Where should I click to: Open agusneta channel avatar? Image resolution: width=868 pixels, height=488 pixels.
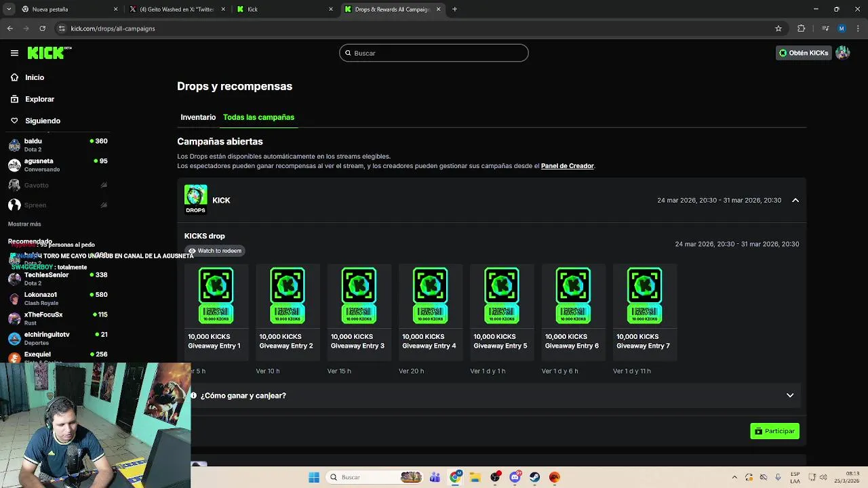click(x=14, y=165)
